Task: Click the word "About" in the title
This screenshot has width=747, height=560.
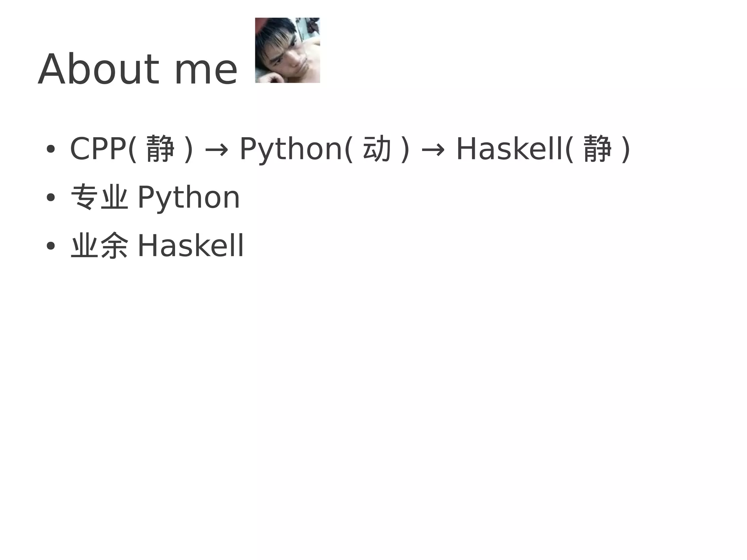Action: [98, 69]
